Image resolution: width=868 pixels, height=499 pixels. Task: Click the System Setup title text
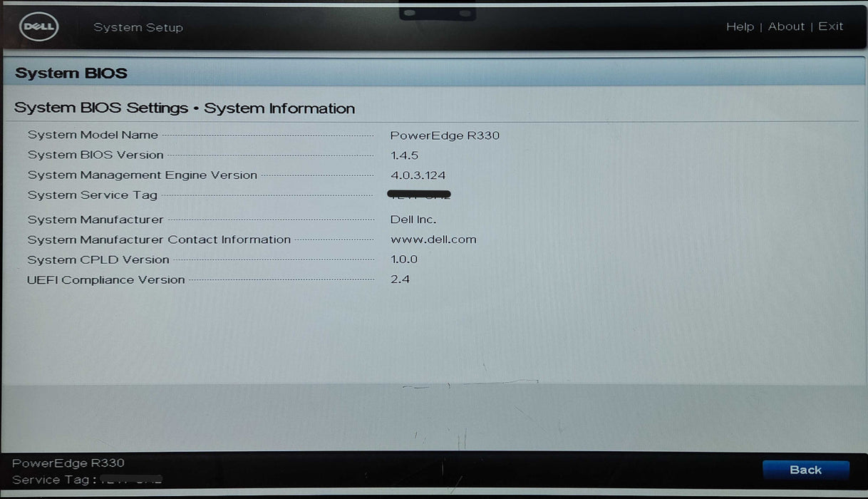tap(138, 28)
